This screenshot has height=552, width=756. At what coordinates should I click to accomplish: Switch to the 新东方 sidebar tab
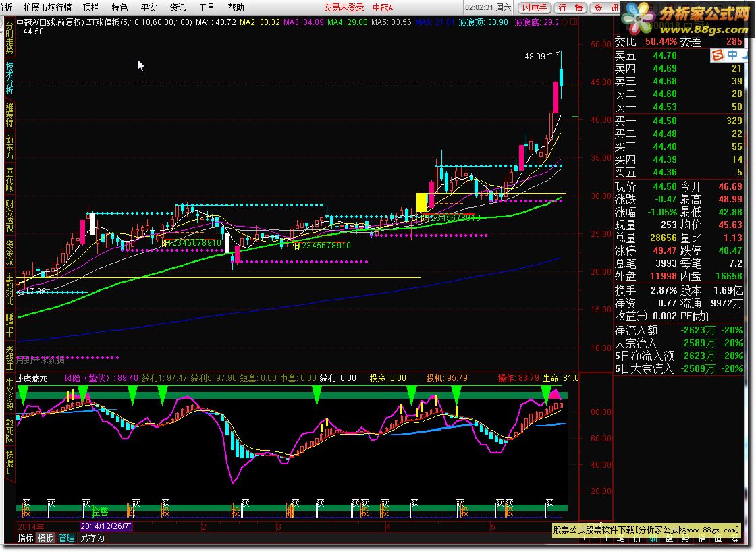point(9,147)
